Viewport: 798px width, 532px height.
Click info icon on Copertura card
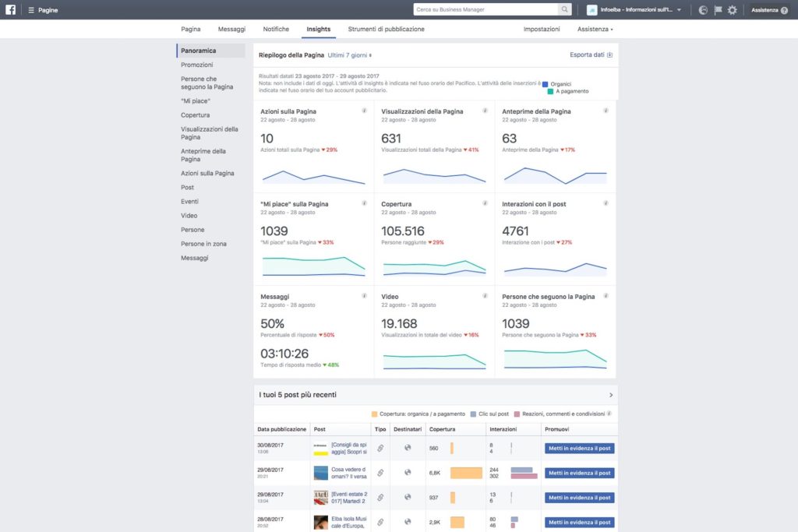pyautogui.click(x=485, y=203)
